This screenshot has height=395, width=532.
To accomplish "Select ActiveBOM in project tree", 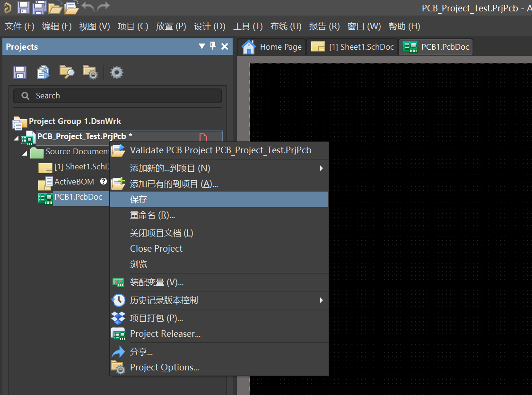I will coord(74,182).
